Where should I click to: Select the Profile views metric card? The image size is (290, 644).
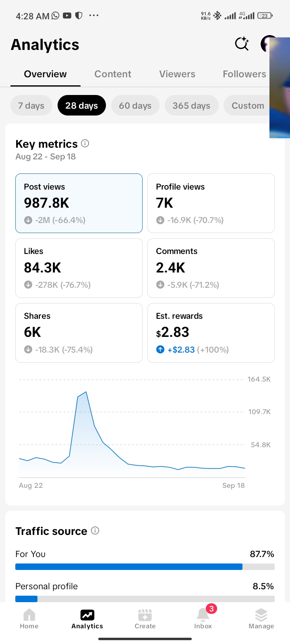click(x=211, y=203)
